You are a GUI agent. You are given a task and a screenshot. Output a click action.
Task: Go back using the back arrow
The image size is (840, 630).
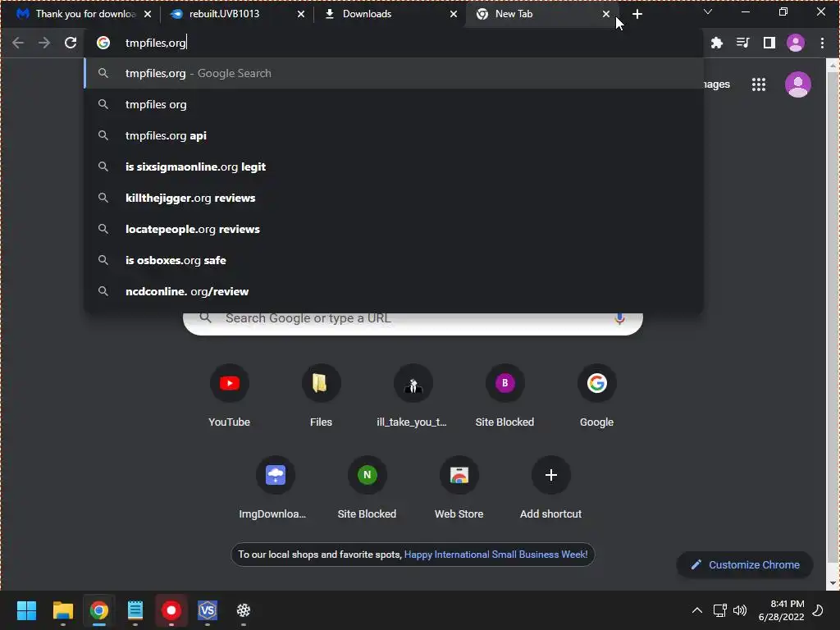click(18, 43)
